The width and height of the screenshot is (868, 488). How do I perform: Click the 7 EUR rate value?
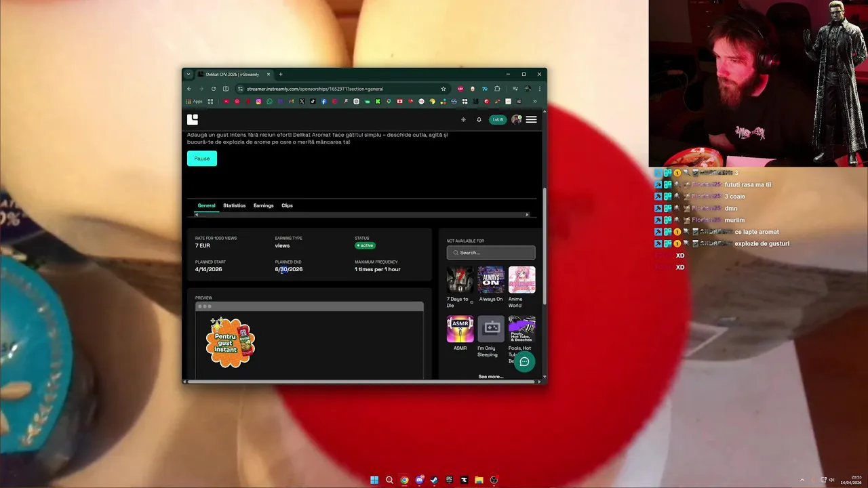coord(203,245)
